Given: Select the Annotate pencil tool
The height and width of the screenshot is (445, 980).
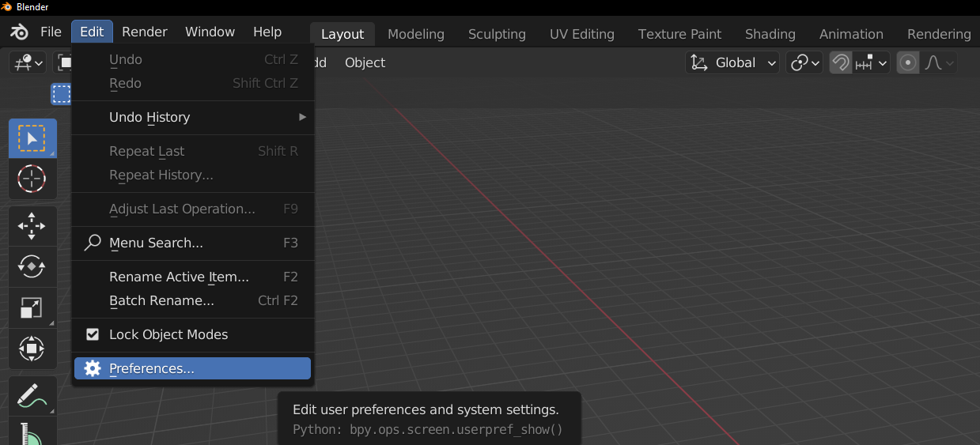Looking at the screenshot, I should [x=32, y=396].
